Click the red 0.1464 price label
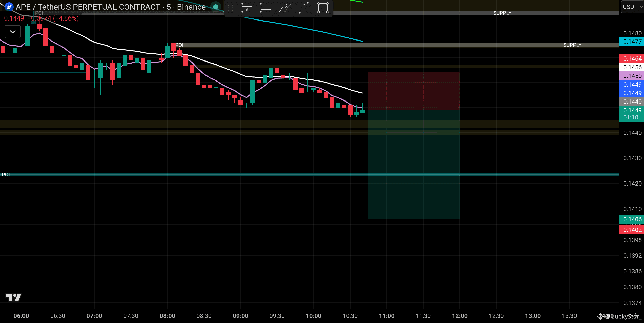This screenshot has height=323, width=644. click(x=632, y=59)
